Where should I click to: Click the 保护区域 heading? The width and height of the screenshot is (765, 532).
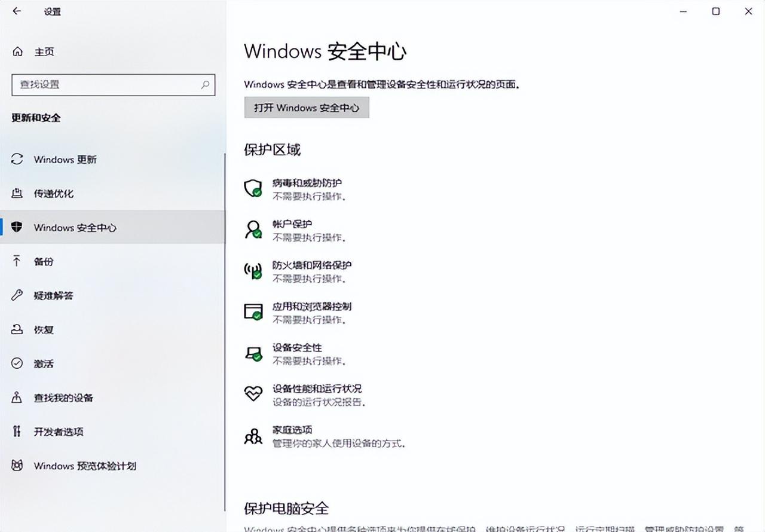272,150
